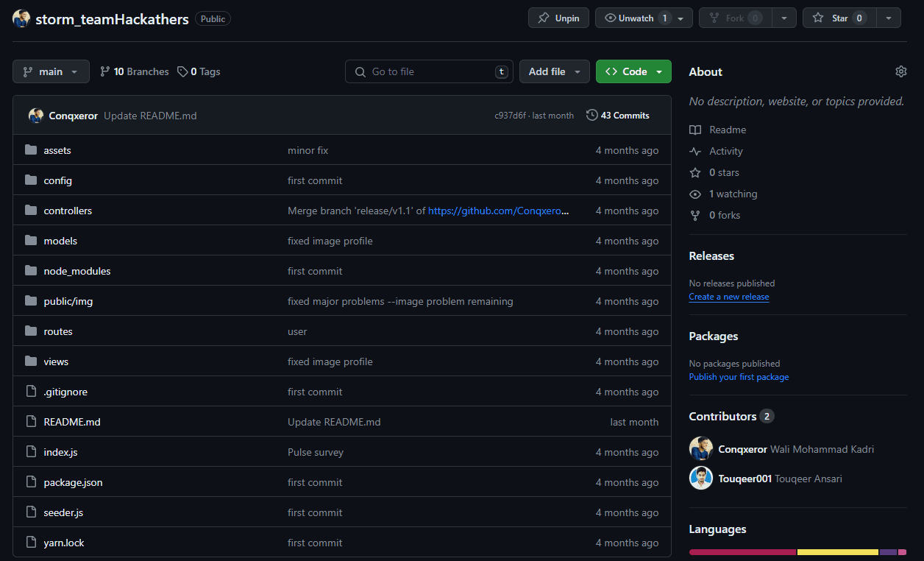Click the book icon next to Readme
The width and height of the screenshot is (924, 561).
[695, 130]
